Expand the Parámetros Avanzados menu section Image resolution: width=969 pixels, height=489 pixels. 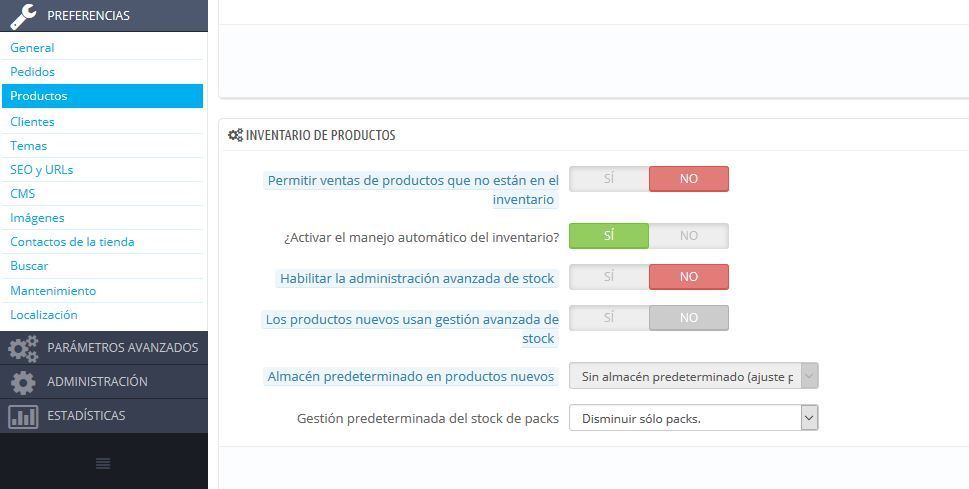click(104, 348)
